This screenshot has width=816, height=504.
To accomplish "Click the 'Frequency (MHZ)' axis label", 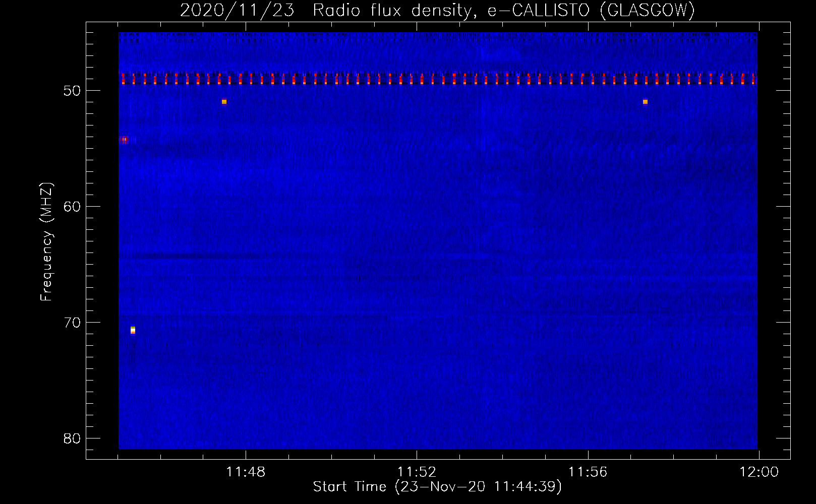I will pyautogui.click(x=46, y=242).
